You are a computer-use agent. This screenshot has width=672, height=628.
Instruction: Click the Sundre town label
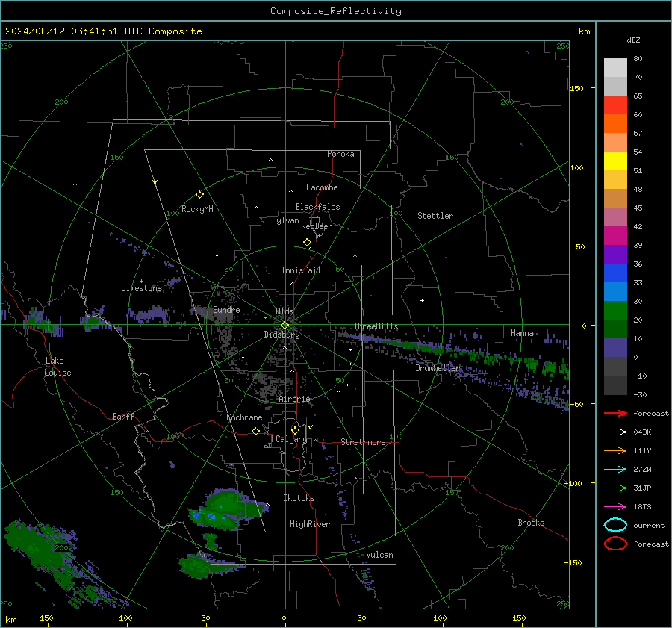click(226, 310)
